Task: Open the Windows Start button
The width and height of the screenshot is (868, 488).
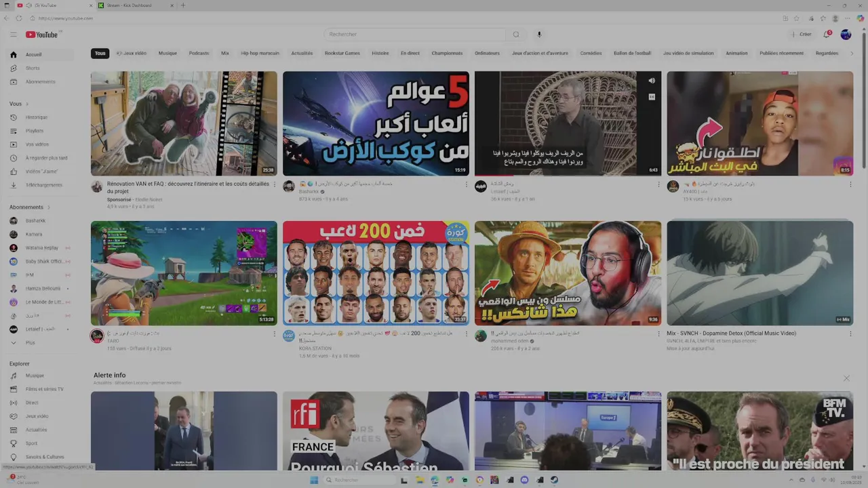Action: point(314,480)
